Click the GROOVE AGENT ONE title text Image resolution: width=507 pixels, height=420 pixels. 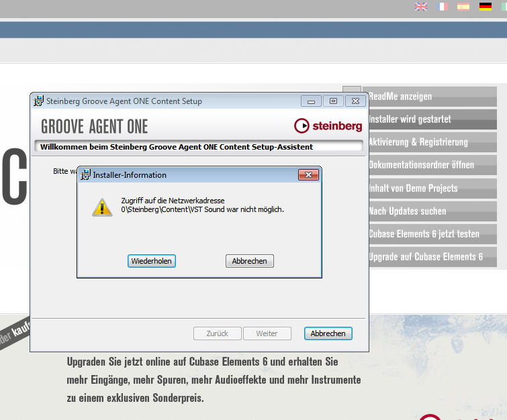click(x=95, y=126)
